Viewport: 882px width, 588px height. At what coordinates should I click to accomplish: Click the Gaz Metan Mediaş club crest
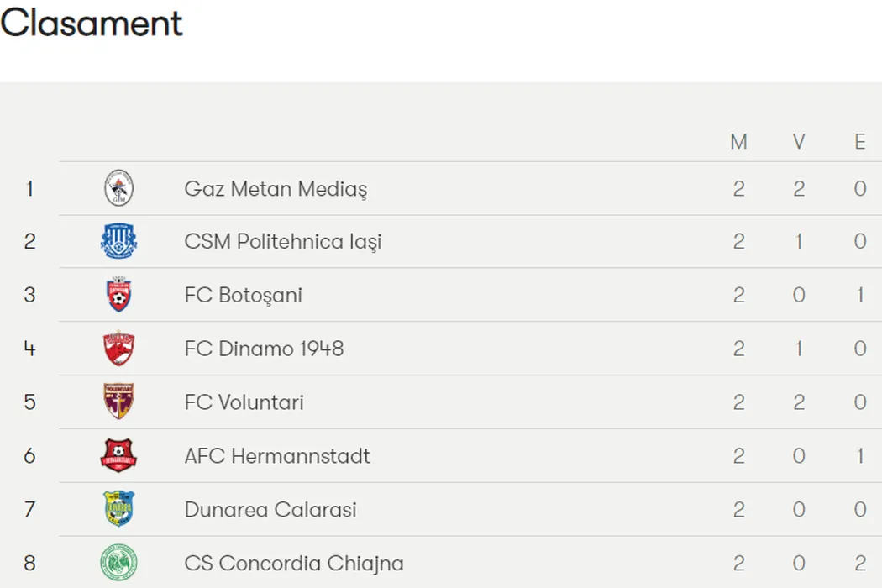tap(118, 188)
